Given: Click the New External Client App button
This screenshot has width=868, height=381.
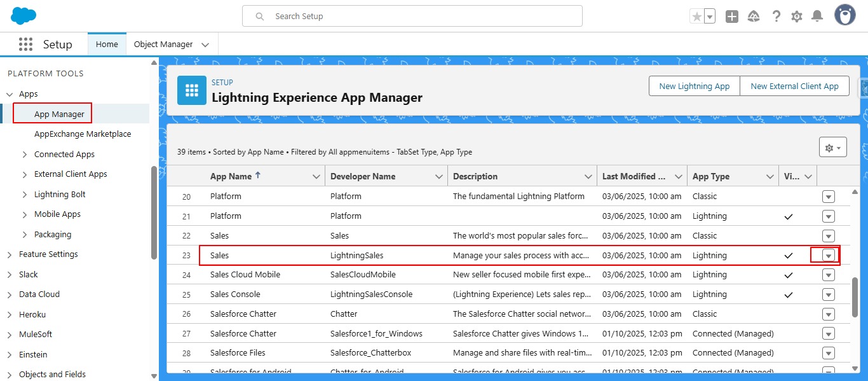Looking at the screenshot, I should coord(794,87).
